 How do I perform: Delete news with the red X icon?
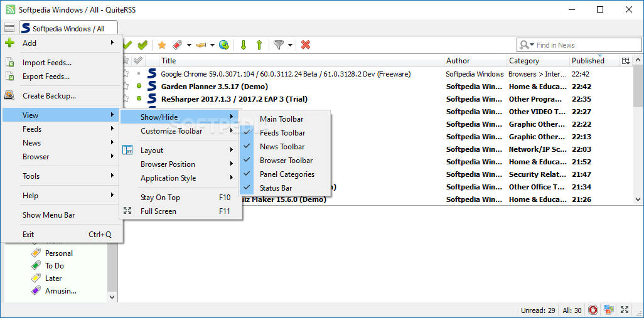[x=306, y=45]
